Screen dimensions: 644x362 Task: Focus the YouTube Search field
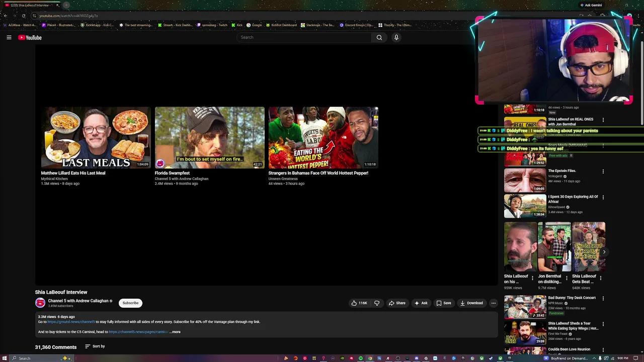304,37
